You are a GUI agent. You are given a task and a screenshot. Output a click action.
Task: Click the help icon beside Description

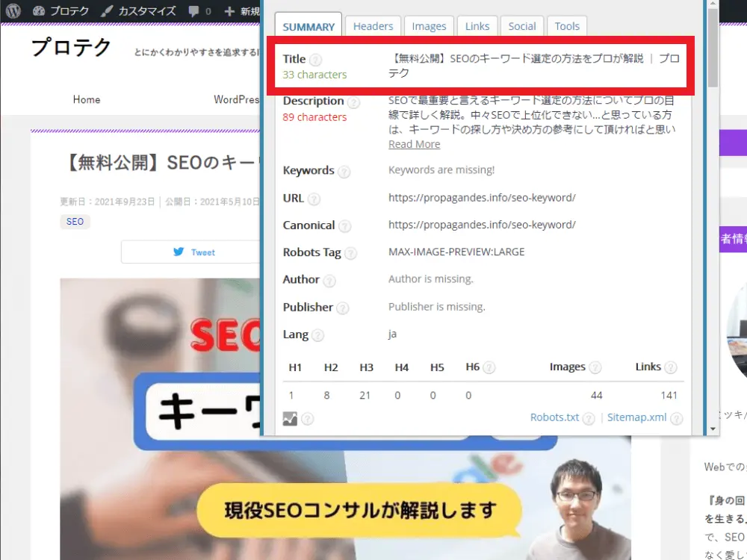(353, 102)
